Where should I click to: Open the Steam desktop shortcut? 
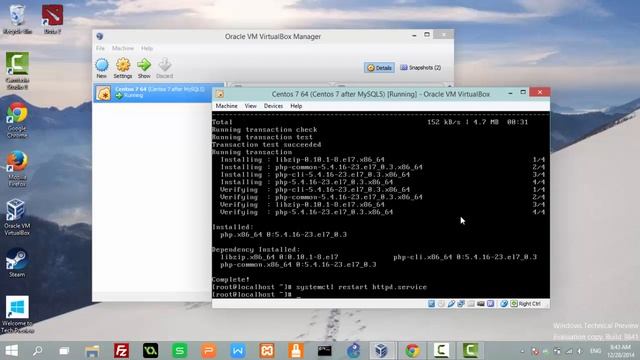coord(17,262)
